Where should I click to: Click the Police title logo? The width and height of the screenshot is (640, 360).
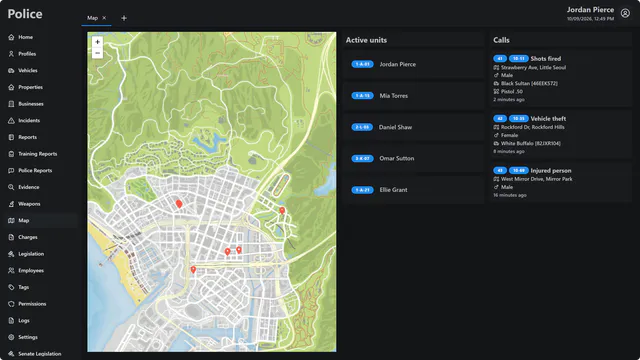(25, 14)
